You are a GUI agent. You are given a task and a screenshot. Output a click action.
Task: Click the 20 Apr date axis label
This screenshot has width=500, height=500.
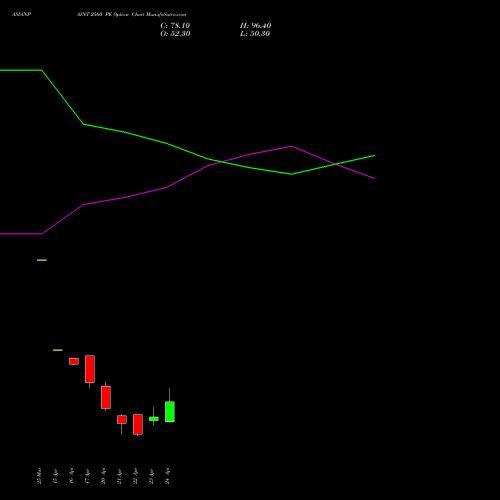(103, 476)
